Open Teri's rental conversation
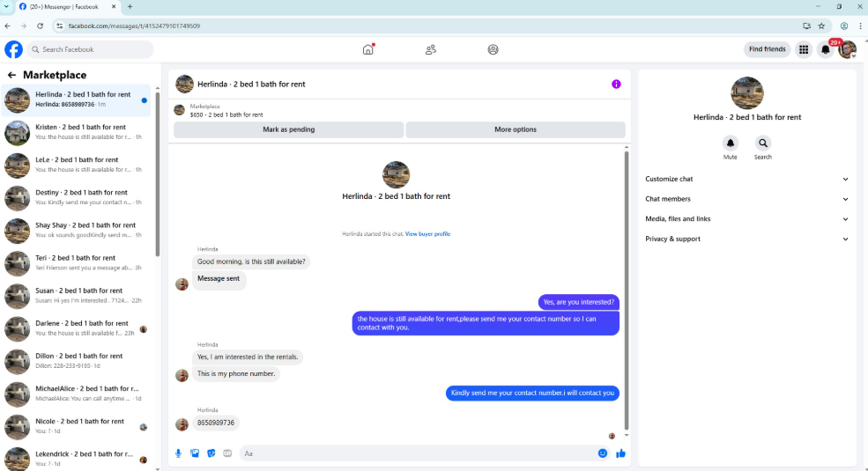868x471 pixels. pos(76,262)
